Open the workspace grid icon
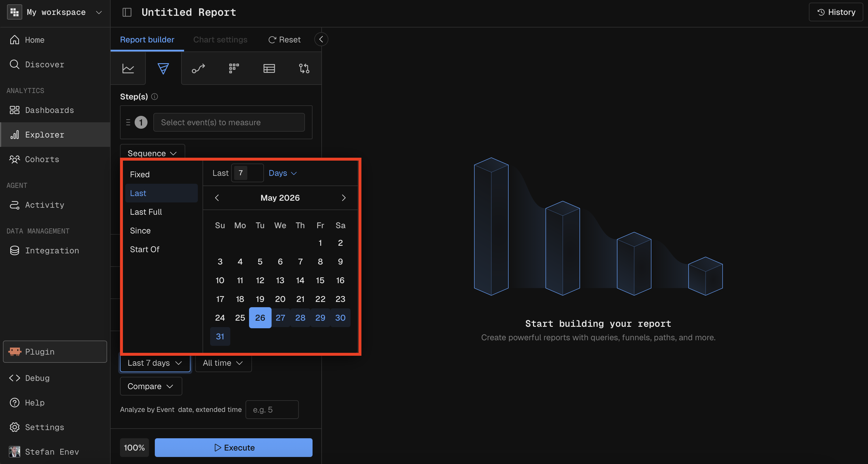 pyautogui.click(x=15, y=12)
